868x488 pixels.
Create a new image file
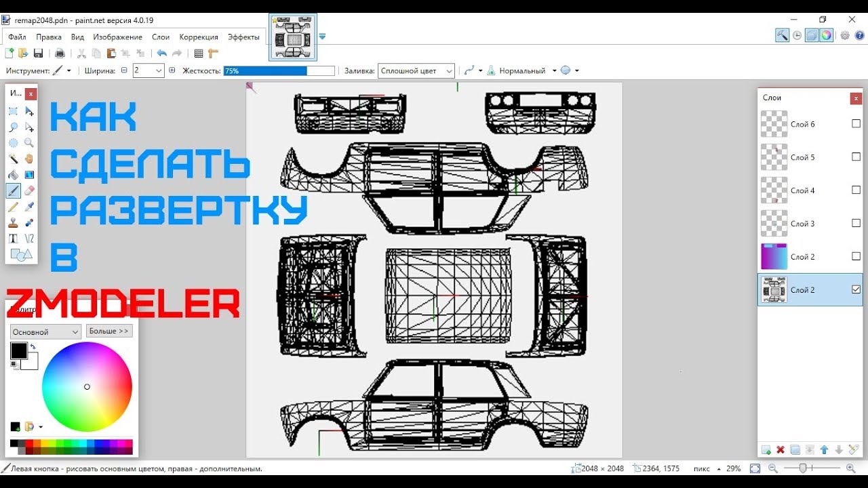9,54
